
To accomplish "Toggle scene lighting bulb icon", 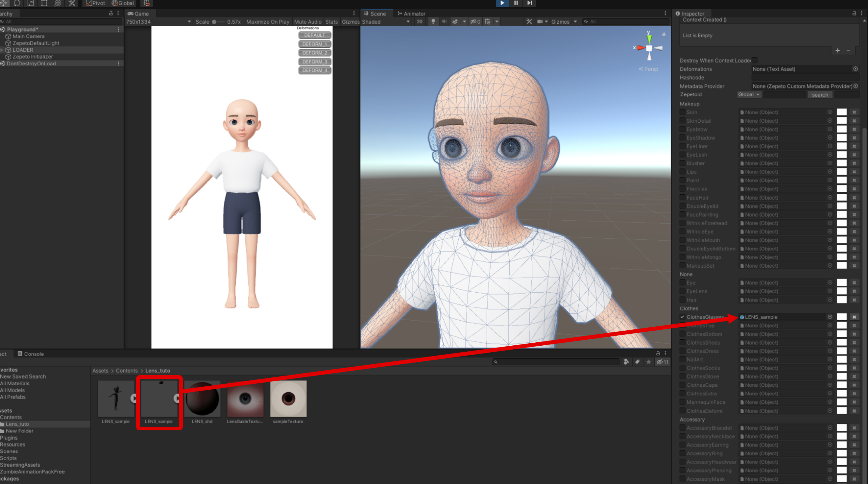I will click(x=433, y=22).
